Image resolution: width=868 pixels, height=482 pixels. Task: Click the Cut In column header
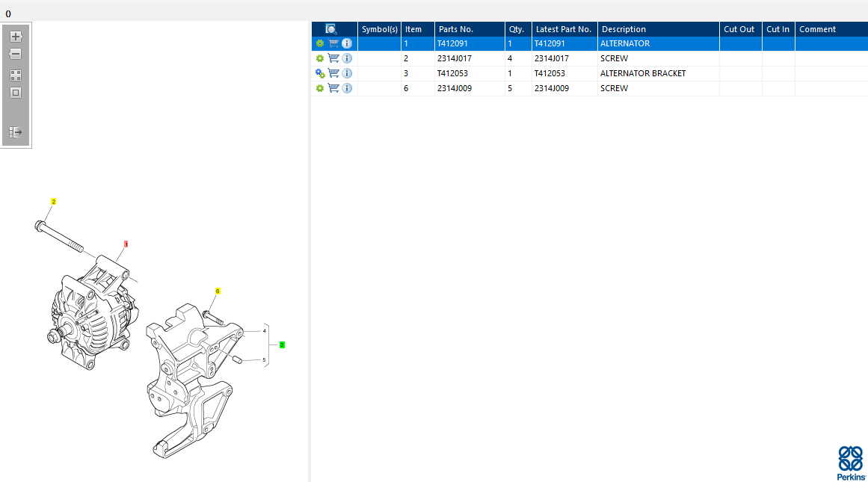(x=778, y=29)
